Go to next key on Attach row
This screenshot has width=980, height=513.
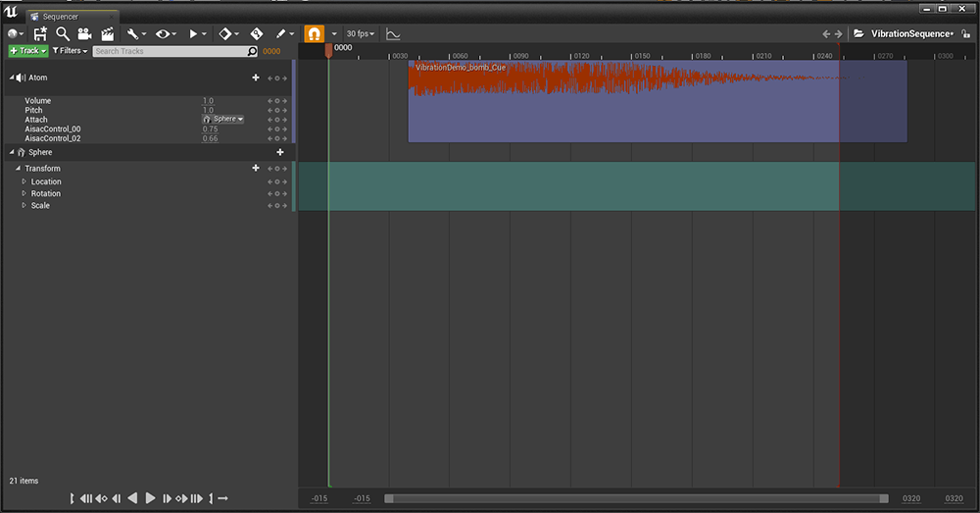[285, 120]
